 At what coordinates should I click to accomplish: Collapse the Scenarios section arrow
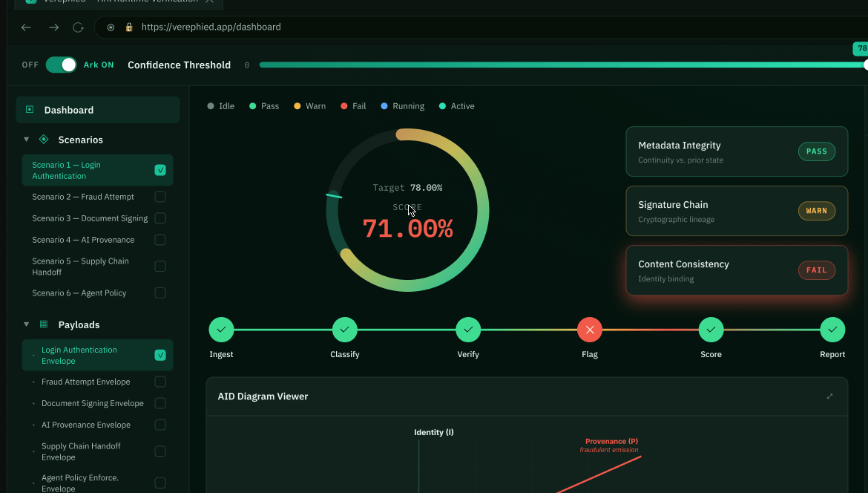[x=26, y=140]
